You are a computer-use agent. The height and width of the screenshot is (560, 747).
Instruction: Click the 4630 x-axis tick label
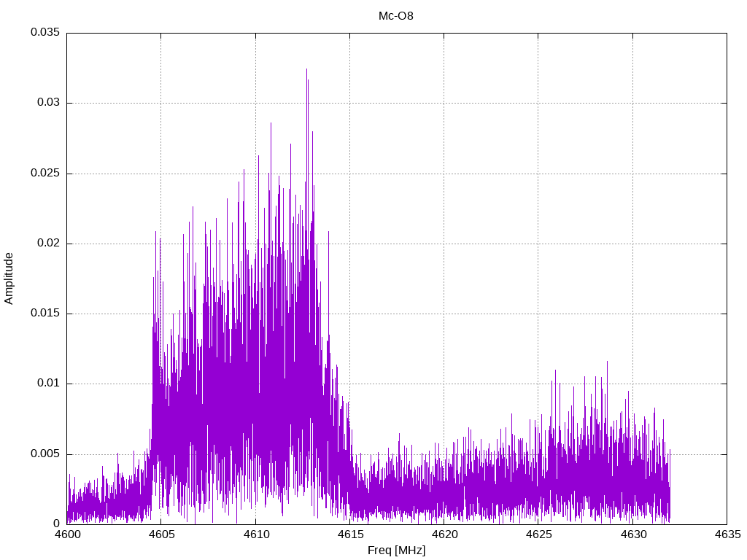(x=632, y=534)
